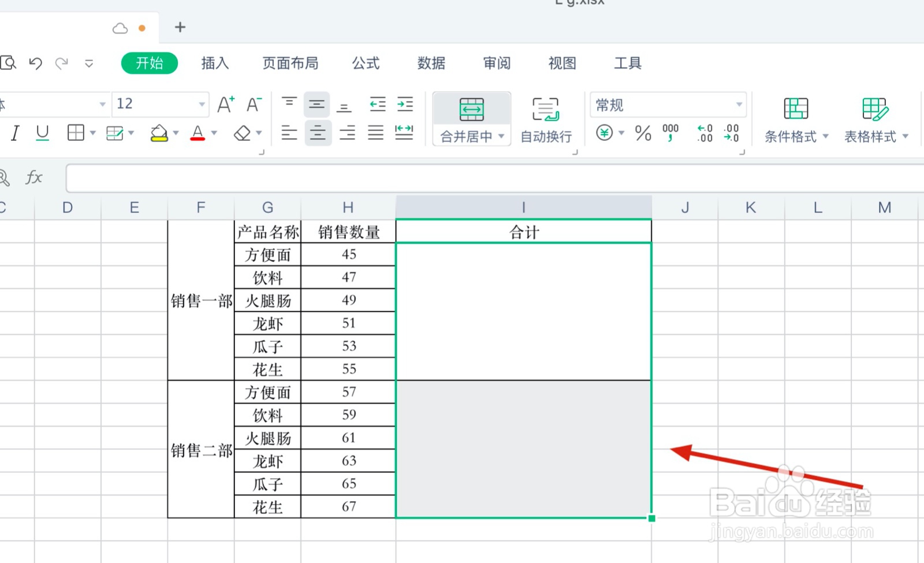This screenshot has width=924, height=563.
Task: Click the fx insert function button
Action: click(34, 177)
